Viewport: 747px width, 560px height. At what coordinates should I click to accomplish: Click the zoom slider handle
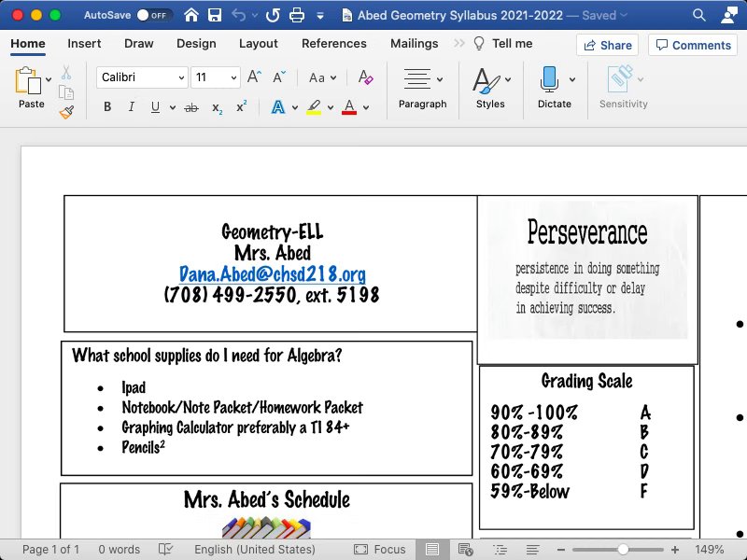tap(623, 550)
